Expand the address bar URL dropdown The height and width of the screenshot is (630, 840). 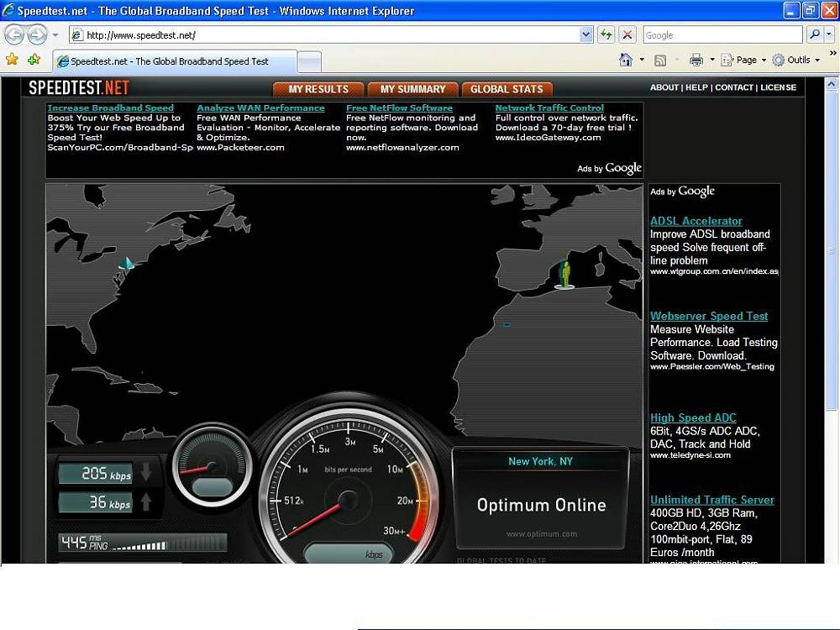pos(586,34)
